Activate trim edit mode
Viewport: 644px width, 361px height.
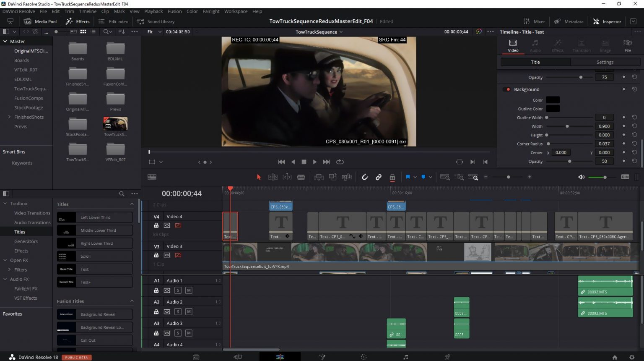click(x=273, y=177)
